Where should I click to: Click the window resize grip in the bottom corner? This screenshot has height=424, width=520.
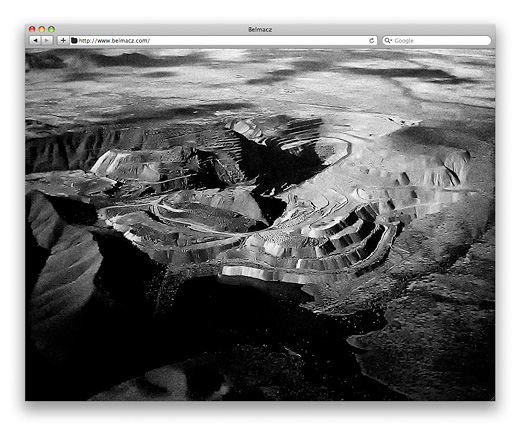493,398
